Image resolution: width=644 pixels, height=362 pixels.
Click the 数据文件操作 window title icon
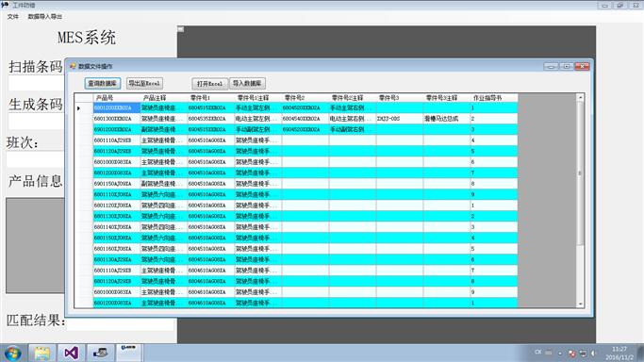click(x=74, y=66)
